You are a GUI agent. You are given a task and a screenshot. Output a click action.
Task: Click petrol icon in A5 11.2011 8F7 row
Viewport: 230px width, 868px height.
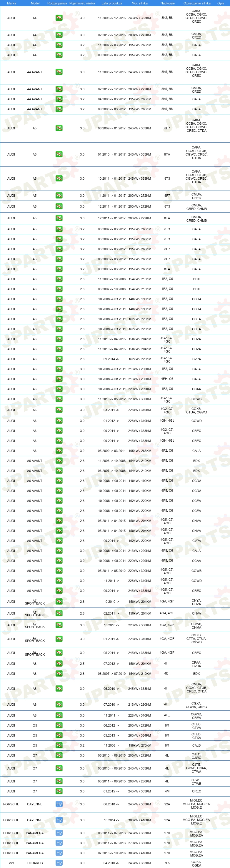click(x=59, y=196)
